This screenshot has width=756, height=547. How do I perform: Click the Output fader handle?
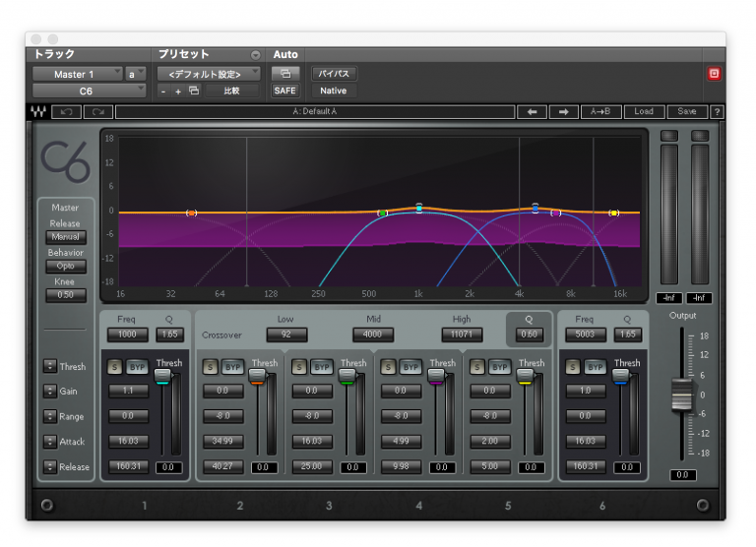pos(682,395)
